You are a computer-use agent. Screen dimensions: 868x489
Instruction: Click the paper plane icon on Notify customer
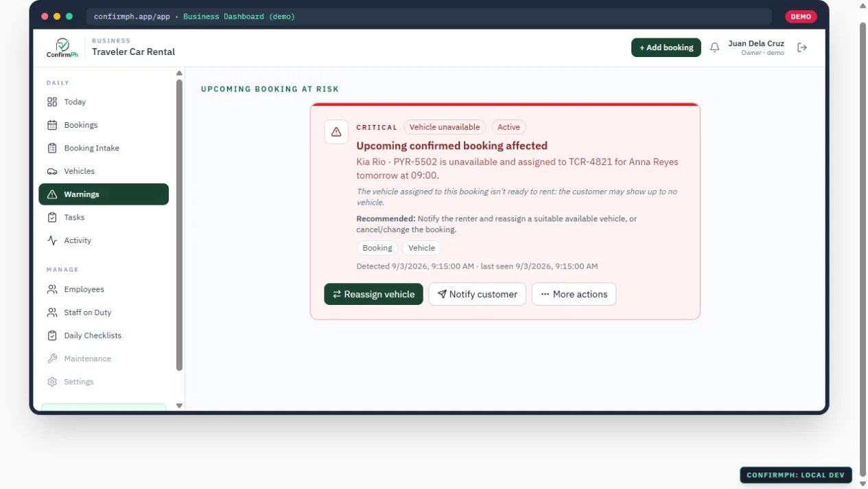point(442,294)
